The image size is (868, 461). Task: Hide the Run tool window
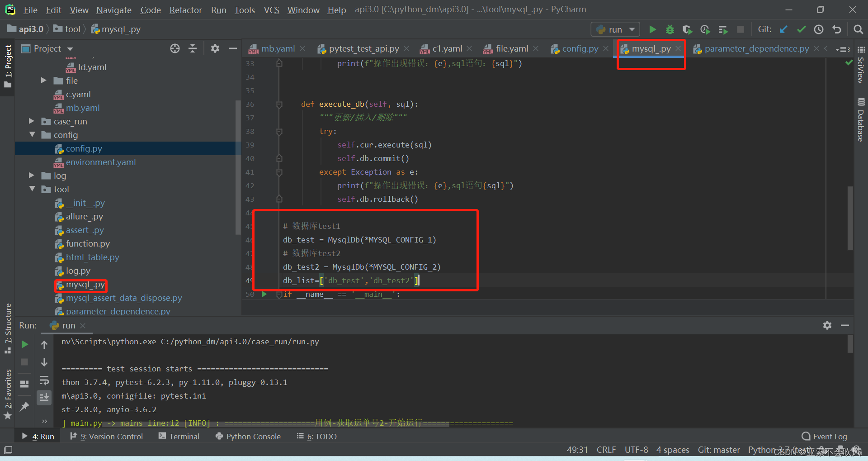click(845, 325)
